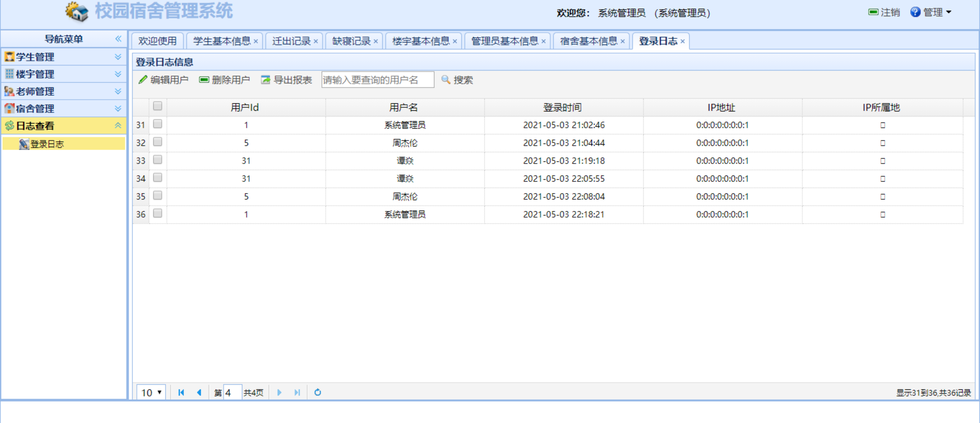
Task: Click the 删除用户 button
Action: click(x=225, y=80)
